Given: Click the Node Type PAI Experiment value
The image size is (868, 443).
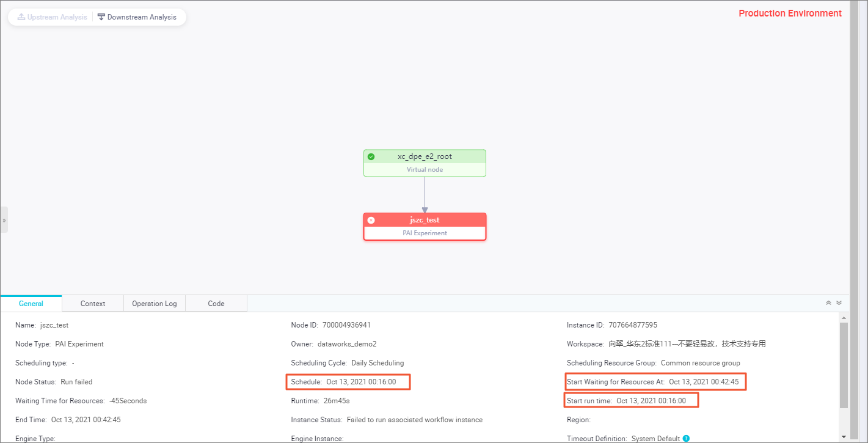Looking at the screenshot, I should (79, 344).
